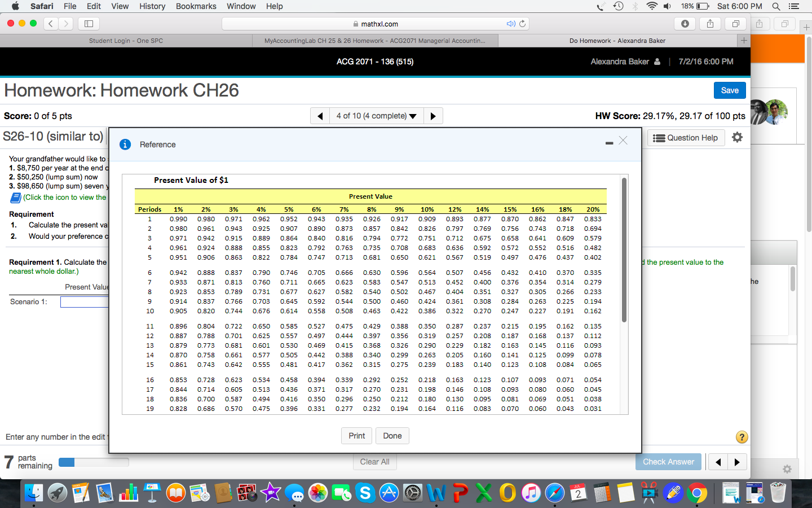The image size is (812, 508).
Task: Open Microsoft Excel from the Dock
Action: pyautogui.click(x=483, y=492)
